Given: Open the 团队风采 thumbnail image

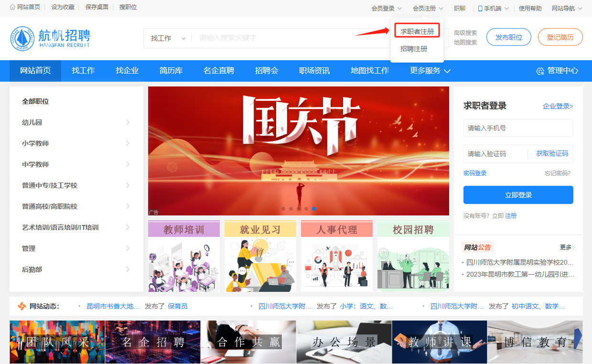Looking at the screenshot, I should [57, 342].
